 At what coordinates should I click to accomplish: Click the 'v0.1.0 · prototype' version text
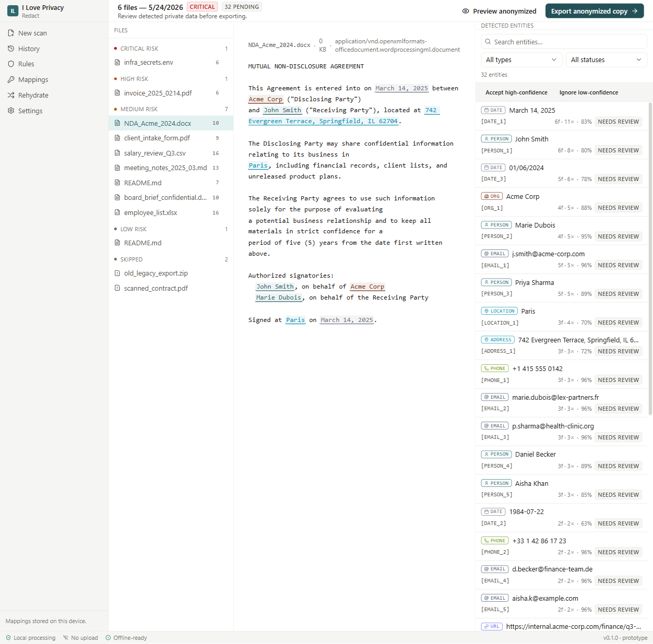point(625,638)
